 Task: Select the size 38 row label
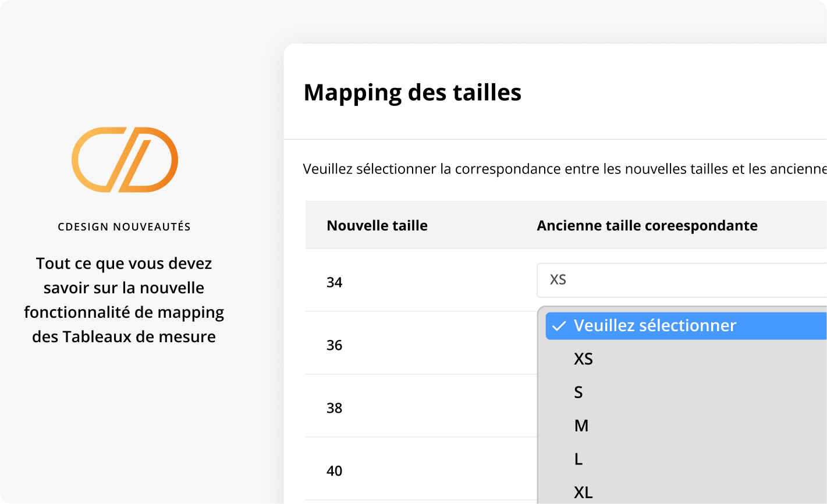(335, 409)
